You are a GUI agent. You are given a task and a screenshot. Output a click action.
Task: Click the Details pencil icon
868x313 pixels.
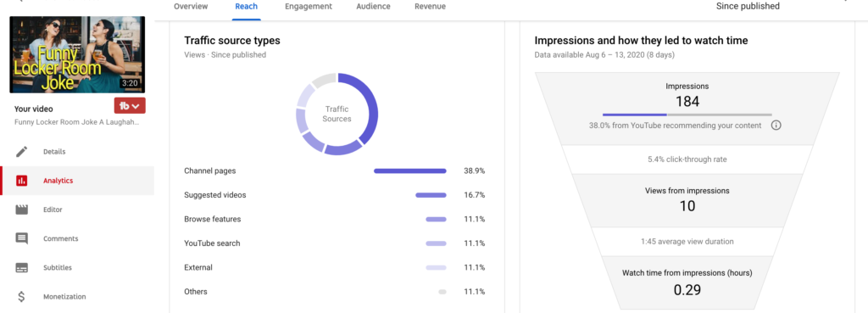pyautogui.click(x=21, y=152)
